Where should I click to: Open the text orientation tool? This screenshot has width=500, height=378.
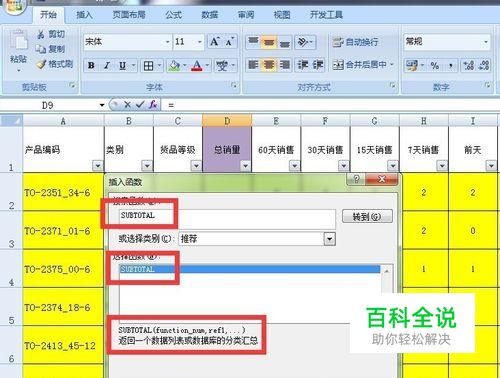(303, 42)
